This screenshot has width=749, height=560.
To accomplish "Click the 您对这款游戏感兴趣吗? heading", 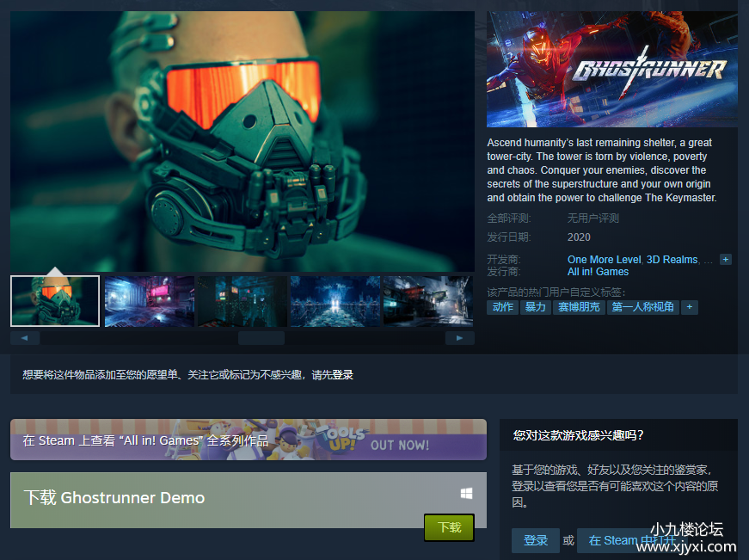I will pos(579,435).
